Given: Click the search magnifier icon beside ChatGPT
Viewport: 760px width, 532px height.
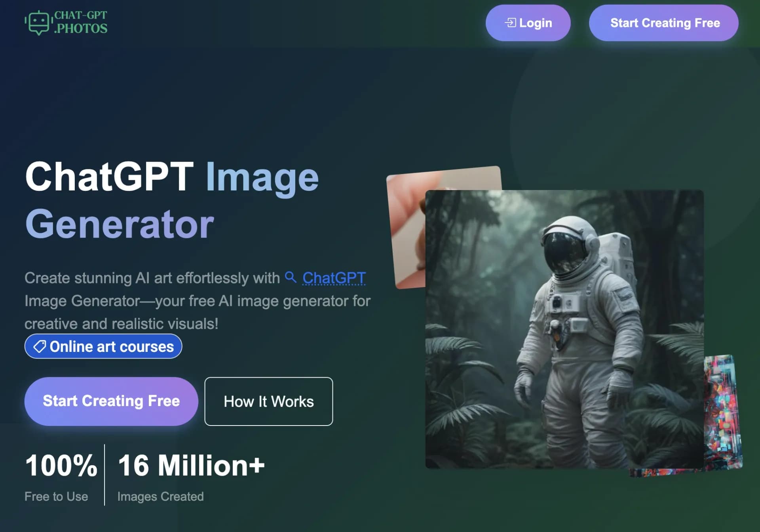Looking at the screenshot, I should tap(291, 277).
